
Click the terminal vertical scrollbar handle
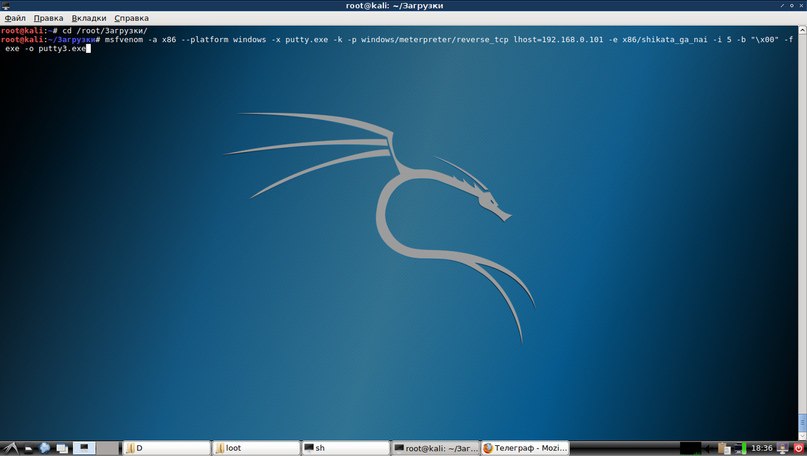[802, 422]
